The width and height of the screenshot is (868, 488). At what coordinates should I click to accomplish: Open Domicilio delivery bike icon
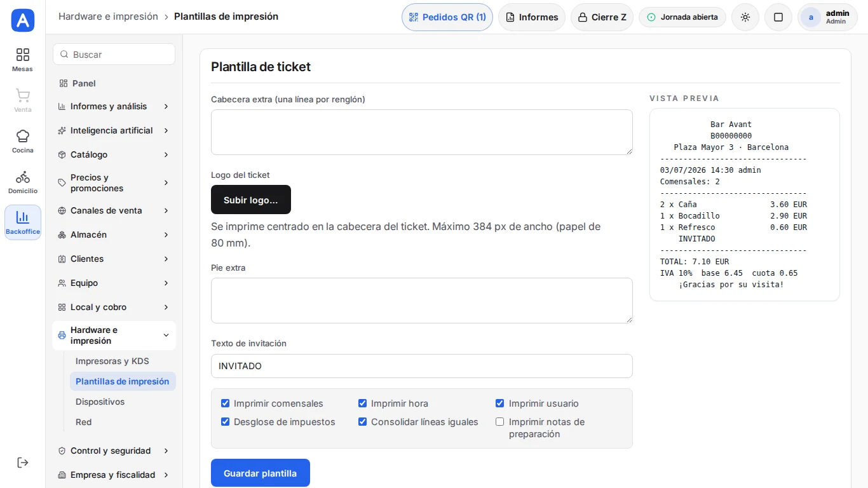click(23, 182)
